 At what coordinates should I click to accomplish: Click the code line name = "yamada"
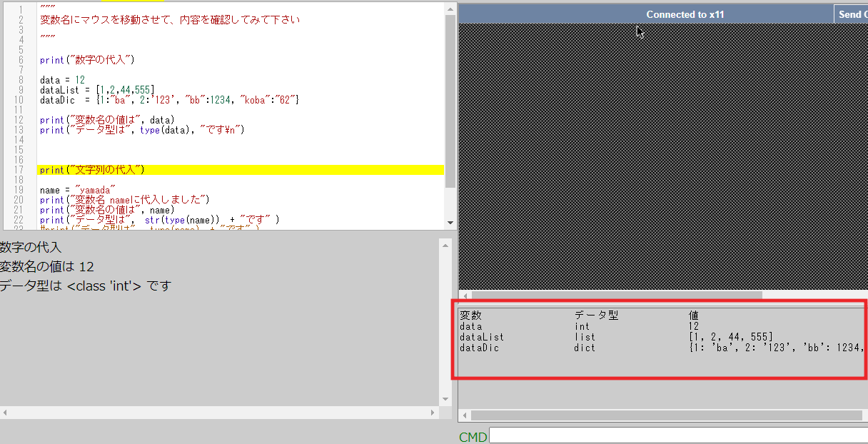[78, 190]
